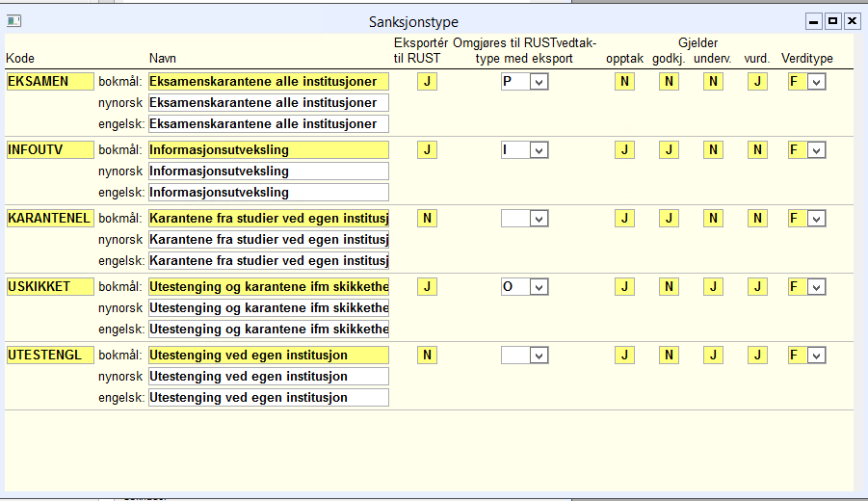Edit bokmål name for KARANTENEL

point(269,218)
